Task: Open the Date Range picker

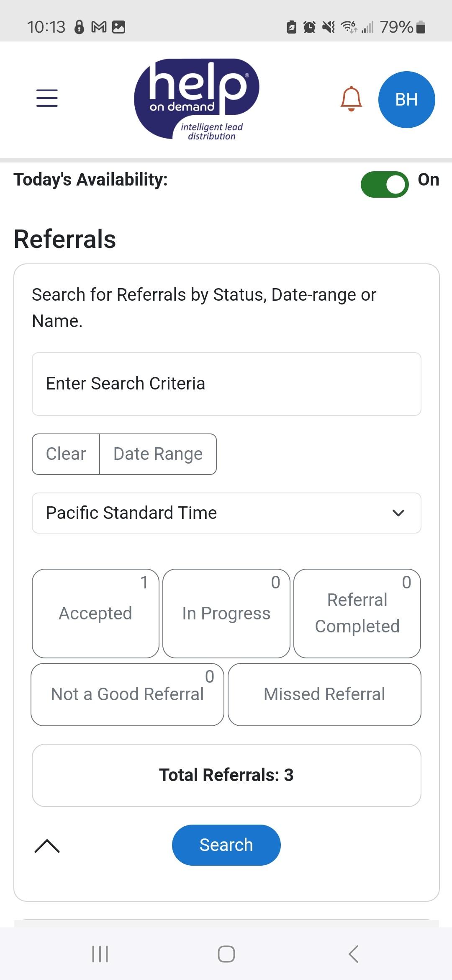Action: tap(158, 454)
